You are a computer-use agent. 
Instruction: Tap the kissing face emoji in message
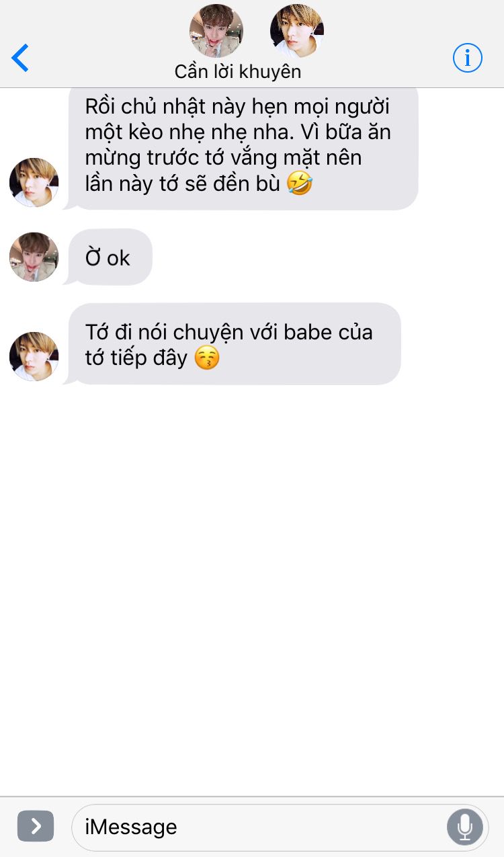click(x=207, y=358)
